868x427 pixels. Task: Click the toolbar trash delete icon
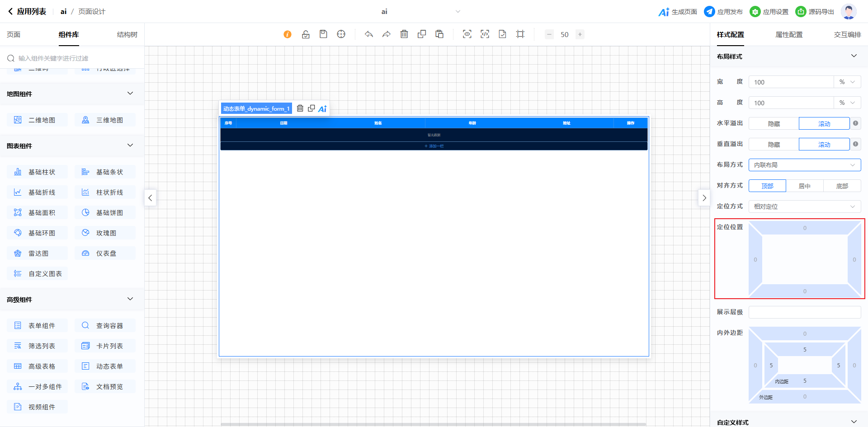tap(404, 34)
